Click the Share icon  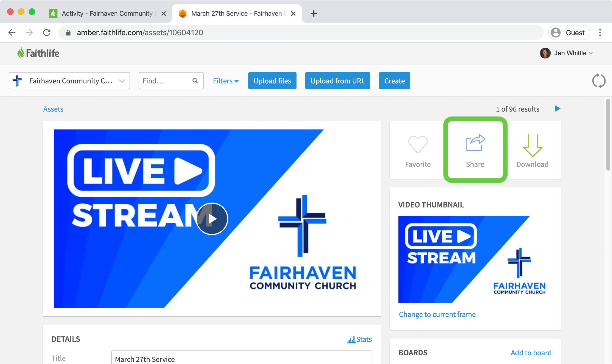(475, 142)
